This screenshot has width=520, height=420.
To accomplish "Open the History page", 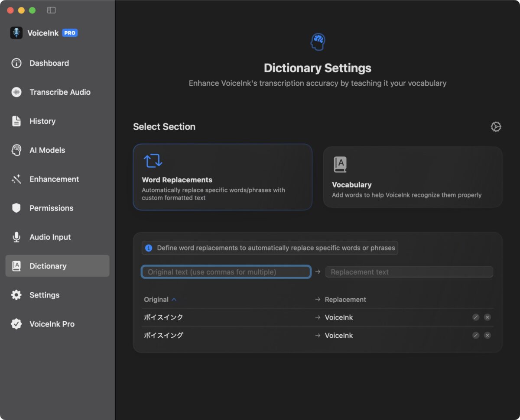I will 42,121.
